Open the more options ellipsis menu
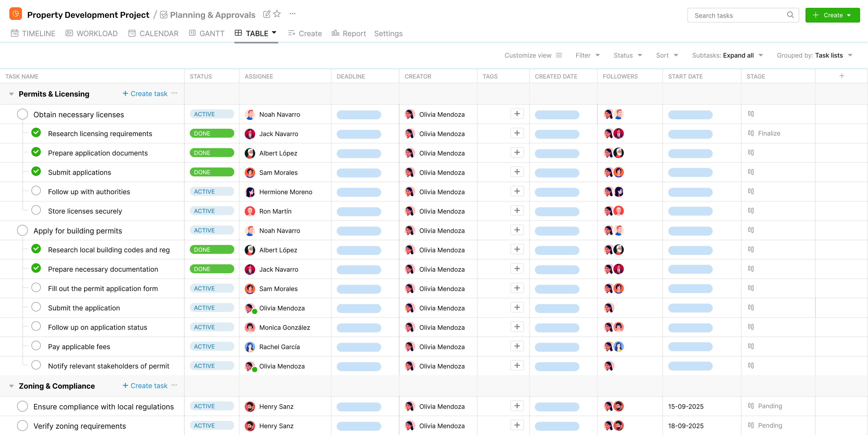Screen dimensions: 868x436 pos(292,14)
